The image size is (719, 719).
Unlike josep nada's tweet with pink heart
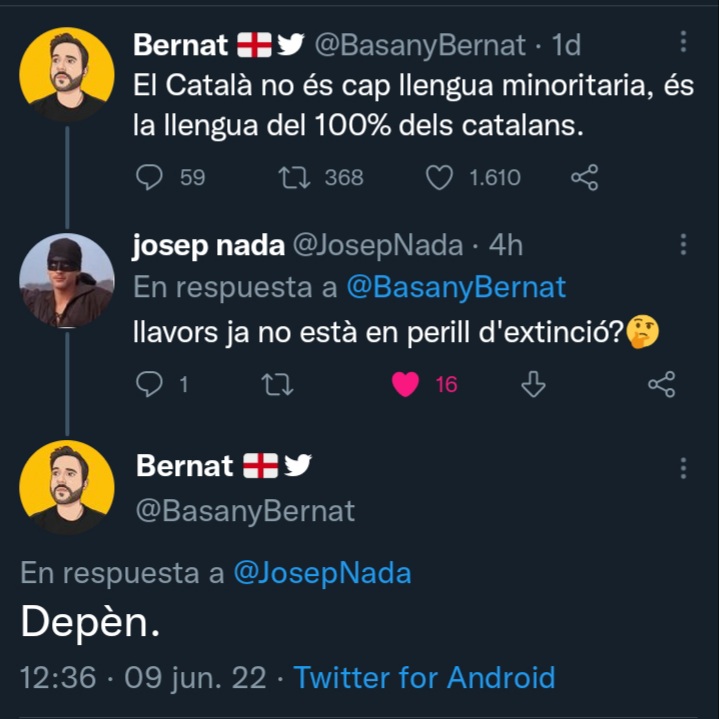[405, 384]
